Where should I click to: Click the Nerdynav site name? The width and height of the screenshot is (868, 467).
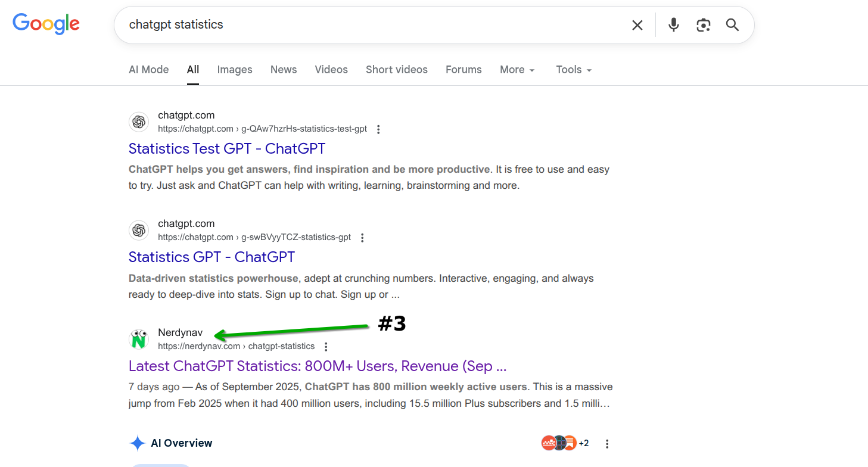point(180,332)
